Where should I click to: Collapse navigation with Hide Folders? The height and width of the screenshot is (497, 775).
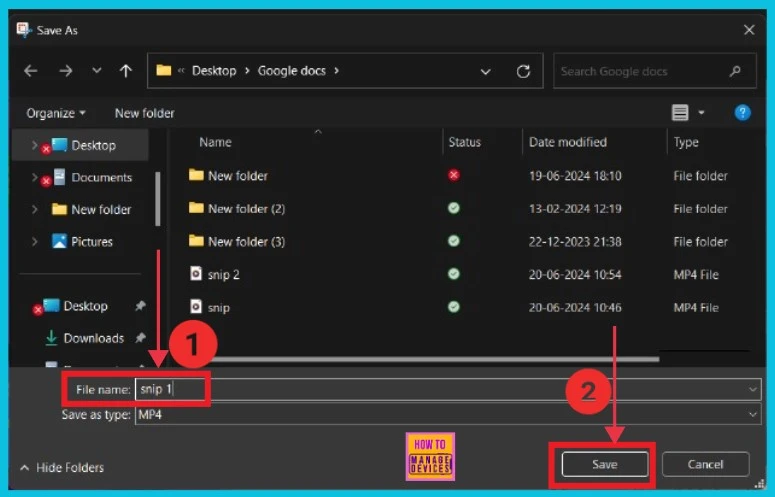pyautogui.click(x=62, y=467)
